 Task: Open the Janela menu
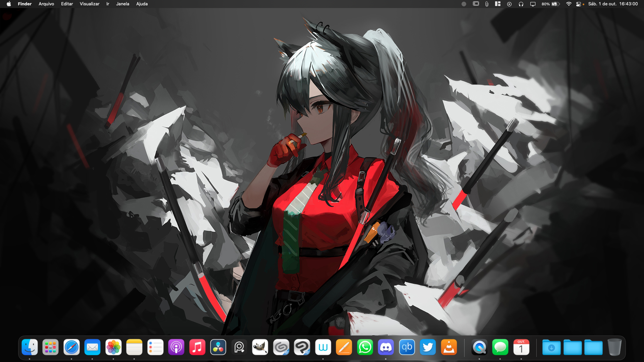tap(123, 4)
